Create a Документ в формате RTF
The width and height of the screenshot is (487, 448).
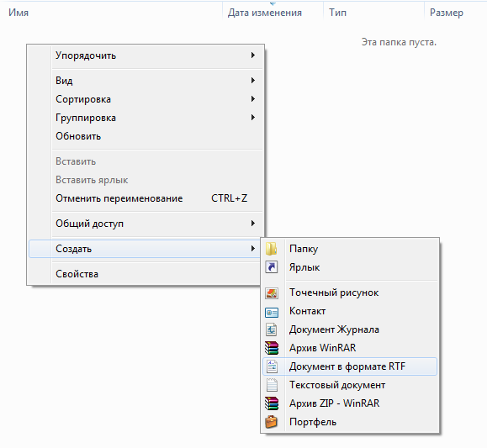350,366
